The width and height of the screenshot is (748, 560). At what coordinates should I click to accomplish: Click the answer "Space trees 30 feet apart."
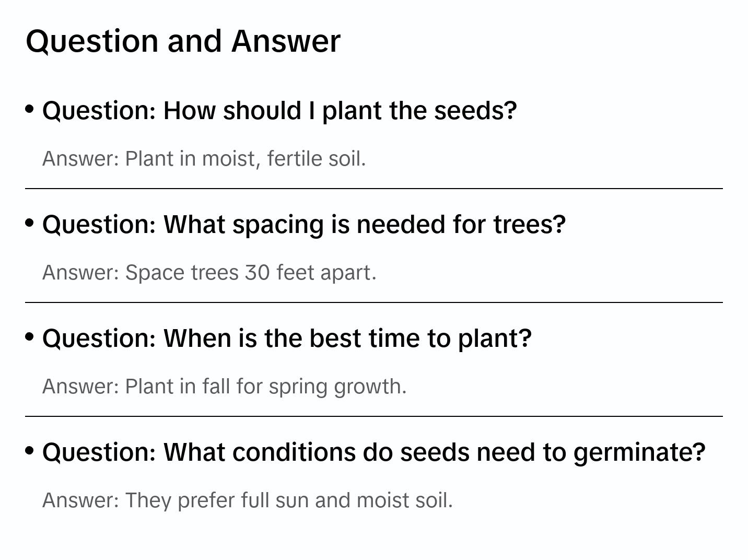point(209,273)
